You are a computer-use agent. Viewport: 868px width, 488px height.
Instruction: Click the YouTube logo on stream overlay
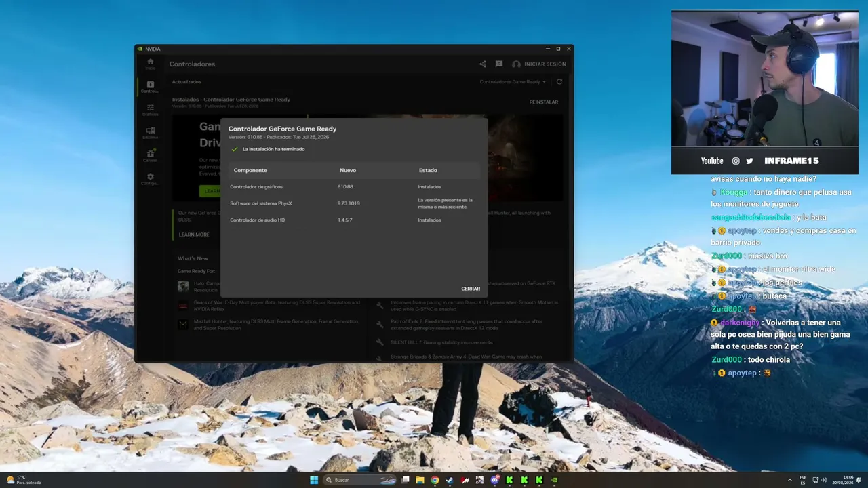pos(712,161)
